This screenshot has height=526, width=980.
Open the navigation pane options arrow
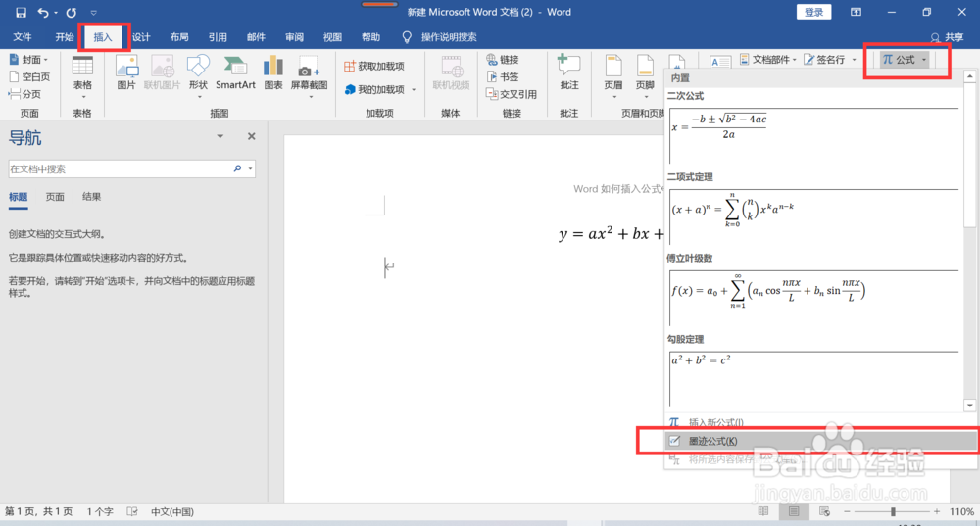220,136
